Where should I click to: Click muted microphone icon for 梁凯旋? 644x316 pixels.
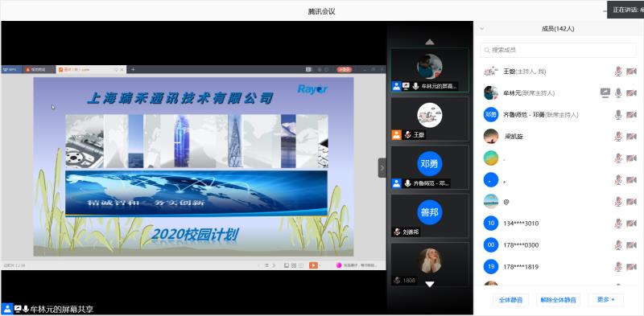click(618, 136)
